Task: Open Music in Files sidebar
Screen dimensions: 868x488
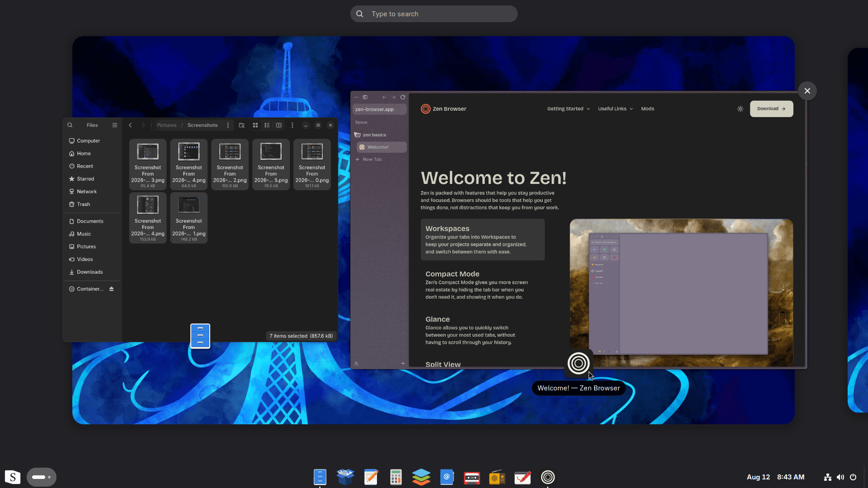Action: coord(93,234)
